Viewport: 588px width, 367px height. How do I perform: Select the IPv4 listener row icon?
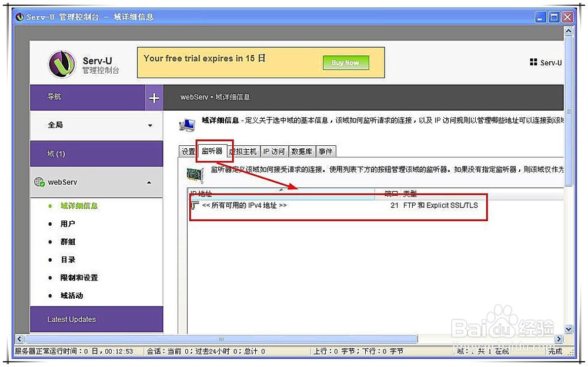tap(195, 205)
